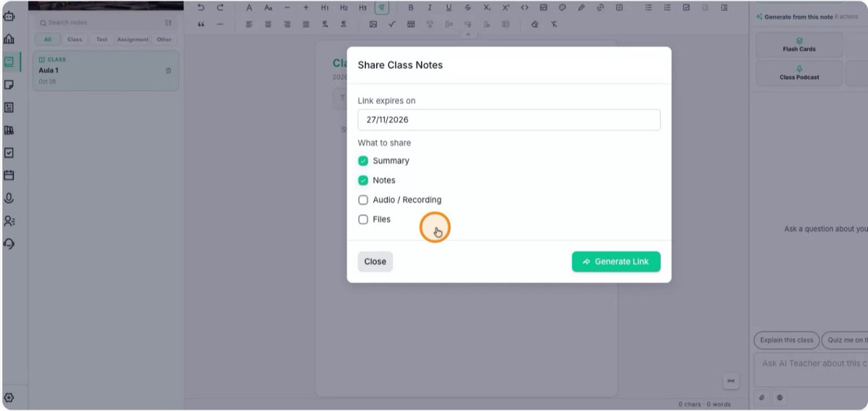Screen dimensions: 868x411
Task: Go to the home dashboard icon
Action: [9, 39]
